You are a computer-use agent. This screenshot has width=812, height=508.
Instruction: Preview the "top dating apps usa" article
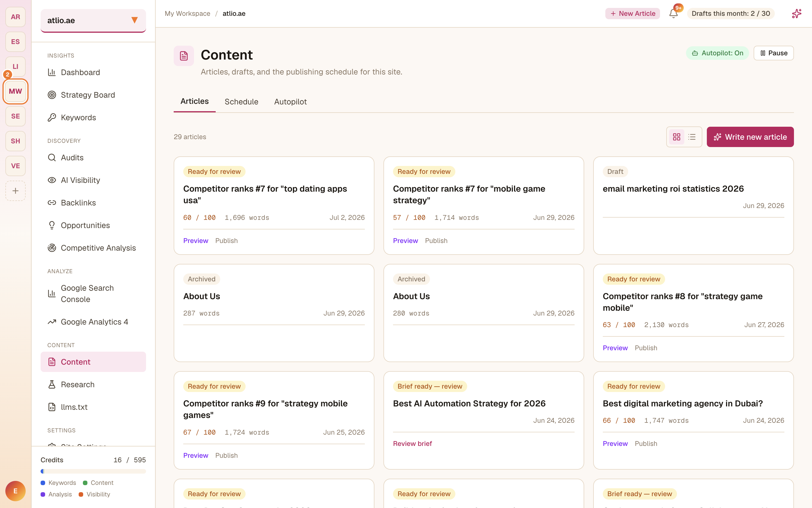click(196, 240)
